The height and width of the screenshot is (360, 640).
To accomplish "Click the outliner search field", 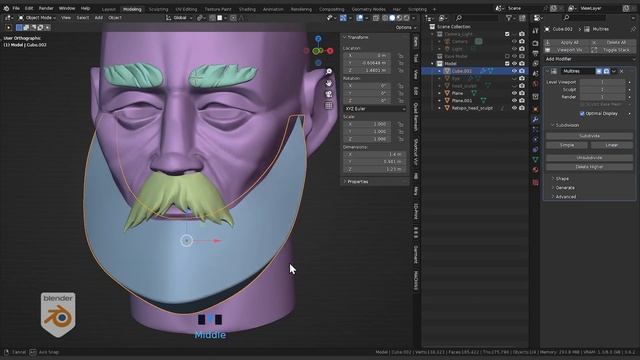I will click(478, 18).
